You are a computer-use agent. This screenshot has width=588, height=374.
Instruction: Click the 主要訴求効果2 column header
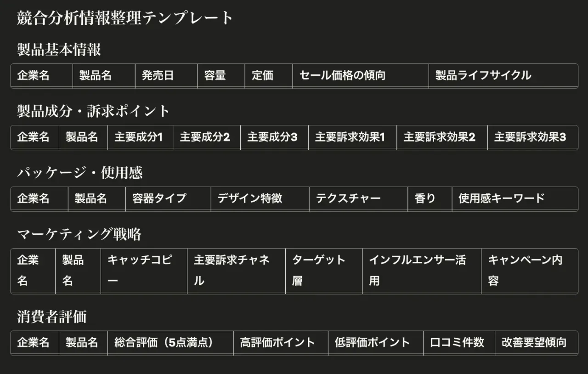pyautogui.click(x=442, y=137)
